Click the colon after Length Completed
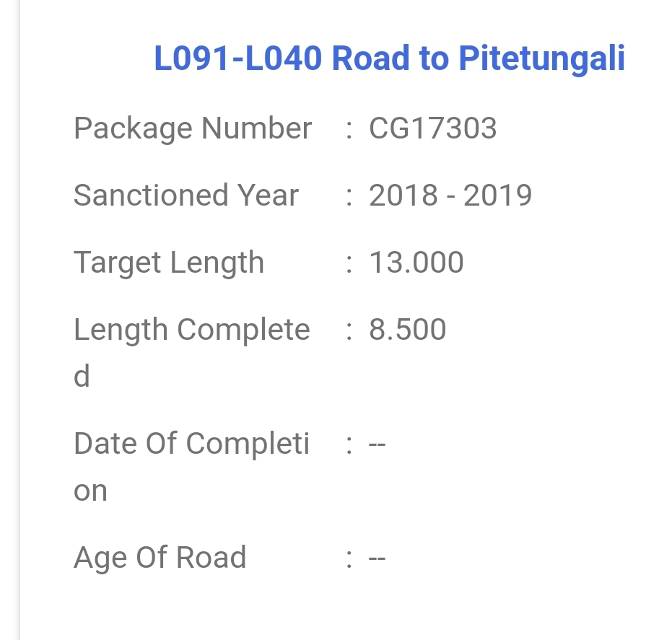 [x=349, y=330]
